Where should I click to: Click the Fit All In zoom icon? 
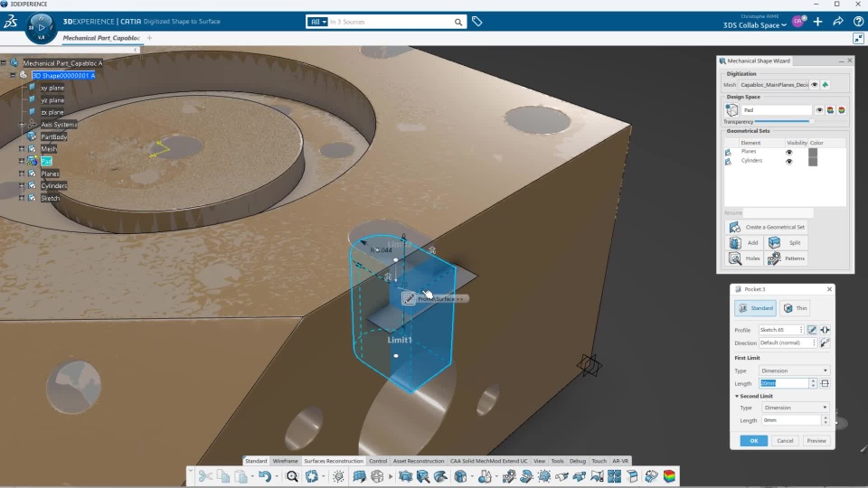(x=292, y=476)
